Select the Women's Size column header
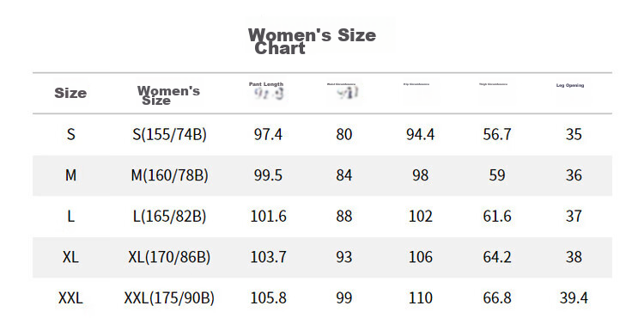Image resolution: width=644 pixels, height=318 pixels. point(168,95)
